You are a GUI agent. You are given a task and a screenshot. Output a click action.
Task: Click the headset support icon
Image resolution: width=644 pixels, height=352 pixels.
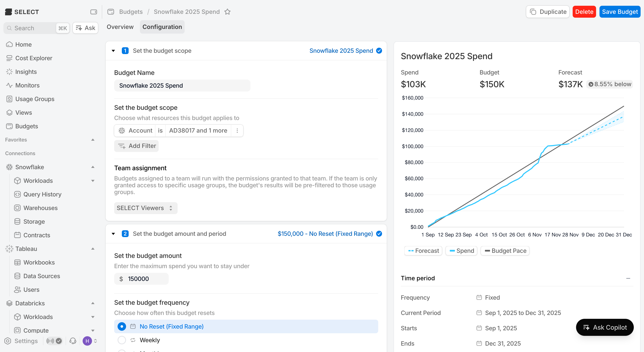(73, 341)
